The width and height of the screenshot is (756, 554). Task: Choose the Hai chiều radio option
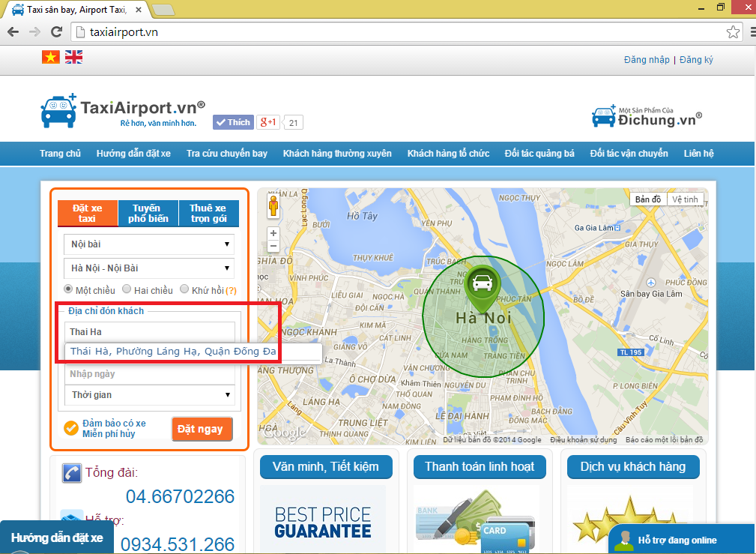(127, 289)
